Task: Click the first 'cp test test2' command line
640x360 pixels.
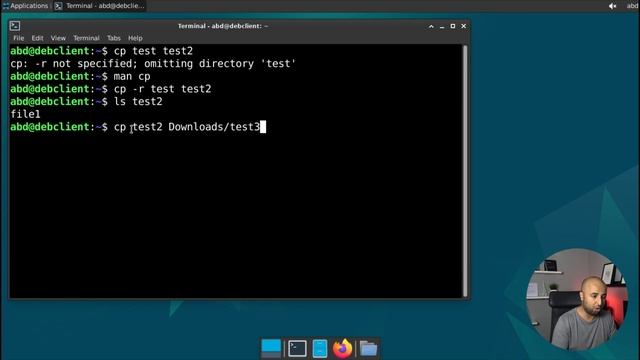Action: tap(102, 51)
